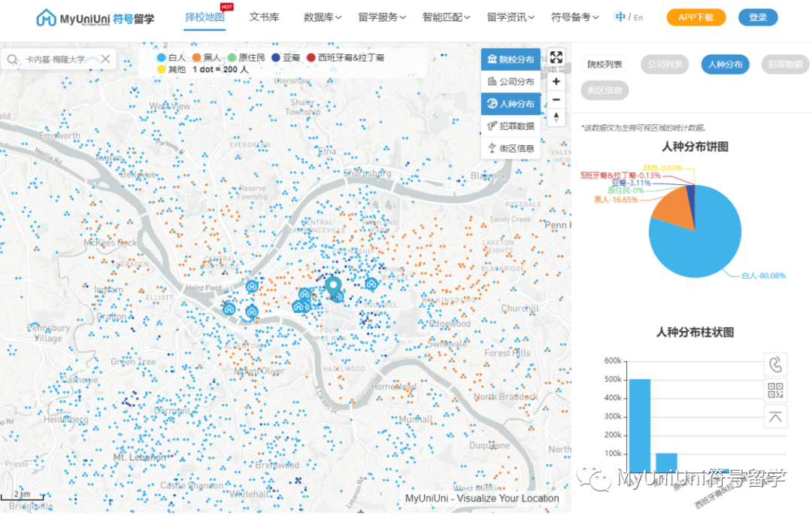The width and height of the screenshot is (812, 516).
Task: Click the 公司分布 office icon
Action: [492, 81]
